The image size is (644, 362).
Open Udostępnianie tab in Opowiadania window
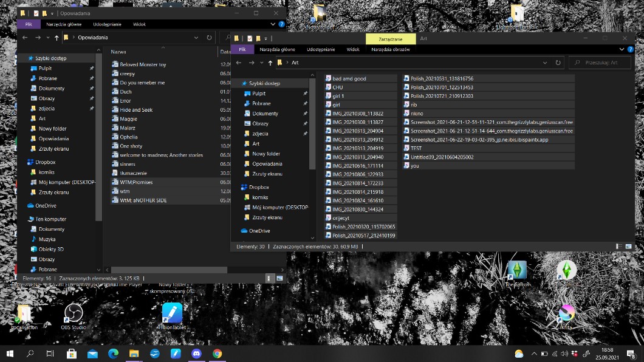tap(107, 24)
